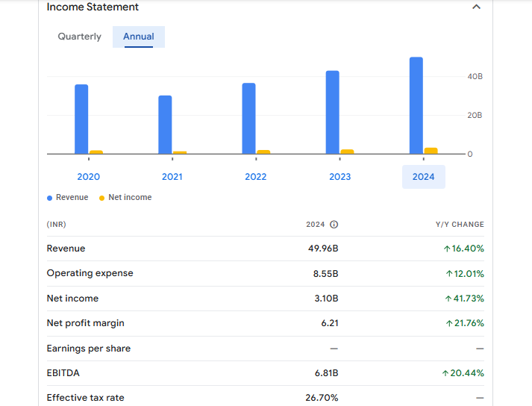Click the (INR) currency label
Screen dimensions: 532x406
56,225
